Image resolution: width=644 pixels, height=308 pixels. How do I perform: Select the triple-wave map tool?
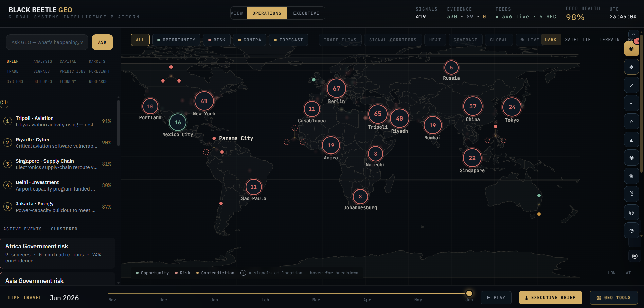click(631, 194)
